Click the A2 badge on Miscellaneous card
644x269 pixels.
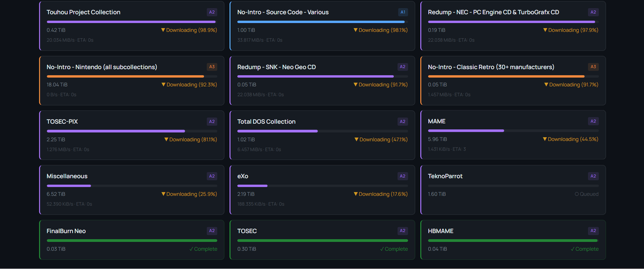click(212, 176)
